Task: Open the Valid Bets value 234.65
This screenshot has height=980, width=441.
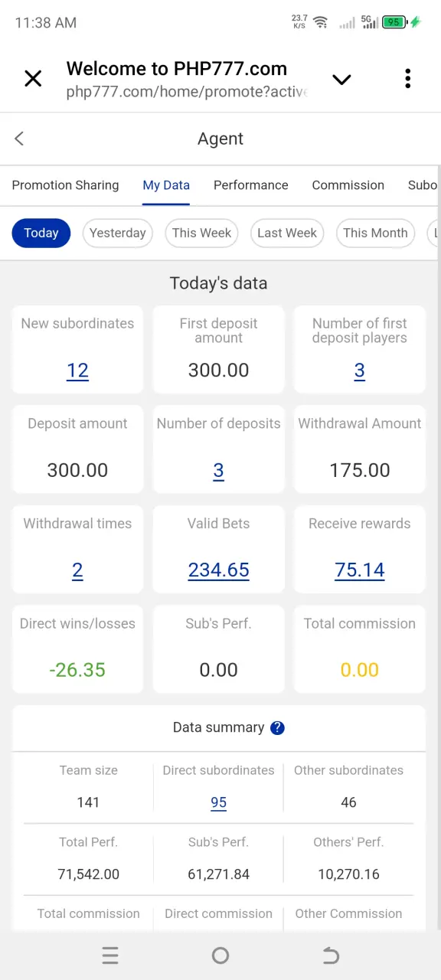Action: click(218, 570)
